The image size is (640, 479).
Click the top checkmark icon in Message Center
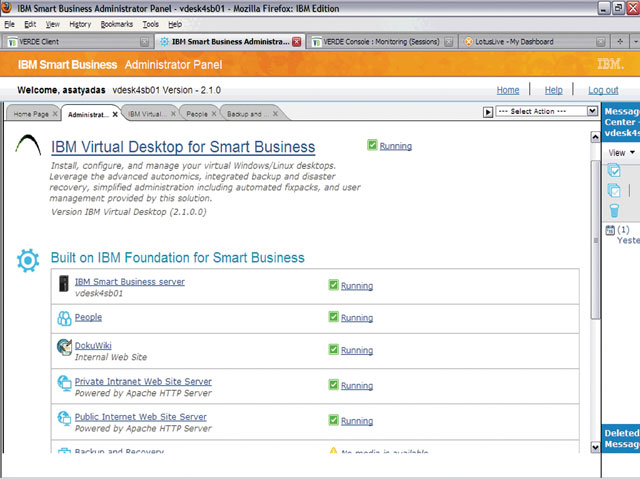pyautogui.click(x=614, y=170)
